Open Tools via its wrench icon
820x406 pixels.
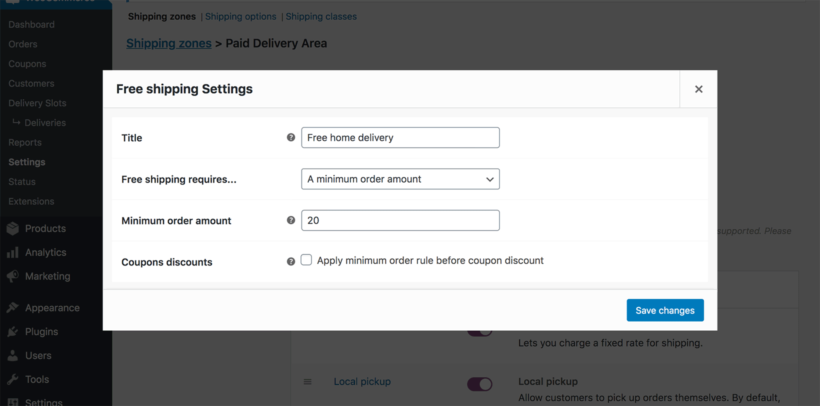coord(13,379)
